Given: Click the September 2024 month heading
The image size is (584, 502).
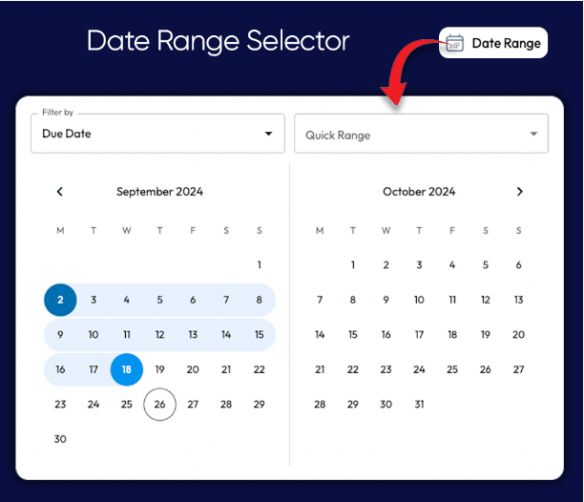Looking at the screenshot, I should point(160,192).
